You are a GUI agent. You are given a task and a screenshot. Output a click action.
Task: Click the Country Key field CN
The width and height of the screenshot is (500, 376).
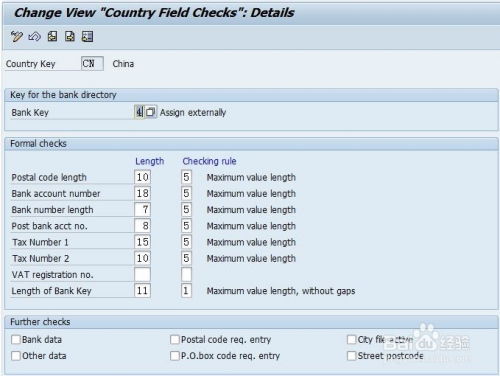92,63
